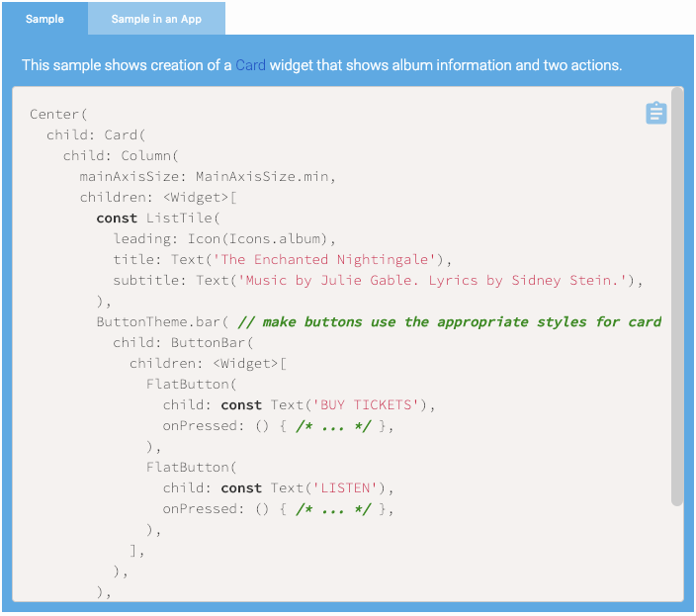Copy the code sample with clipboard icon
The width and height of the screenshot is (696, 616).
(656, 113)
